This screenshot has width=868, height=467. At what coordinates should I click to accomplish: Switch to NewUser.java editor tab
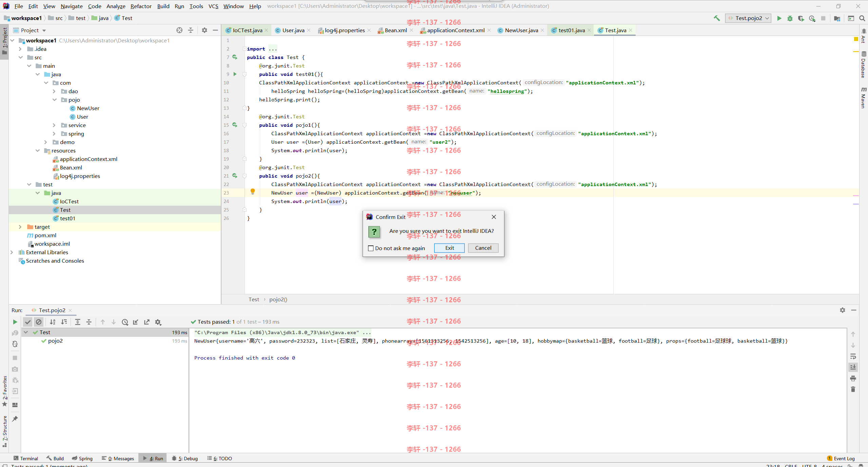pos(521,30)
